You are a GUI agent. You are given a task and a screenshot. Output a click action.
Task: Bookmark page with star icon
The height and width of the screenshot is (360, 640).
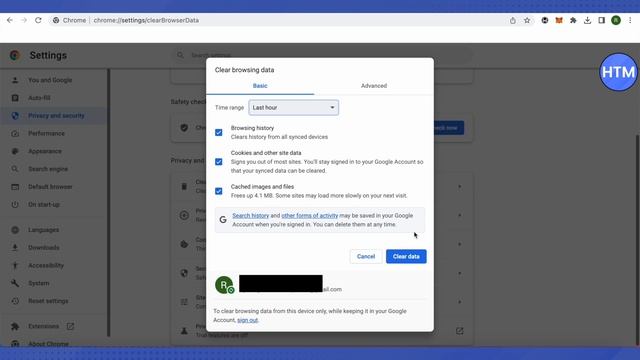[527, 20]
